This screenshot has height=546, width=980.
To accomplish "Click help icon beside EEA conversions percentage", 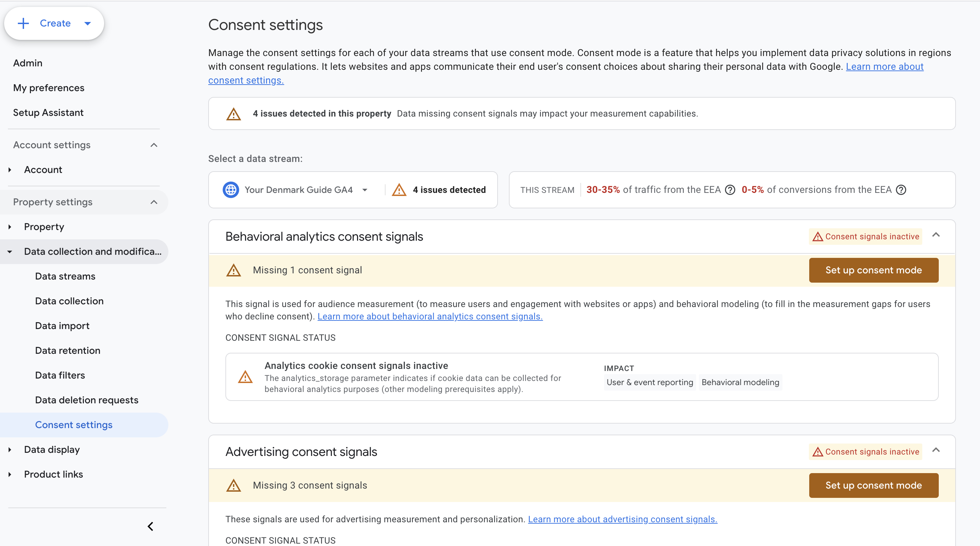I will pos(901,189).
